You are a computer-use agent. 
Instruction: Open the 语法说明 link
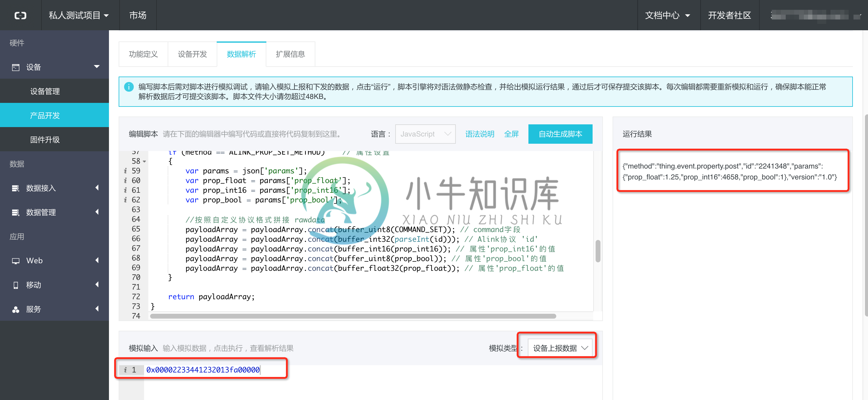479,134
